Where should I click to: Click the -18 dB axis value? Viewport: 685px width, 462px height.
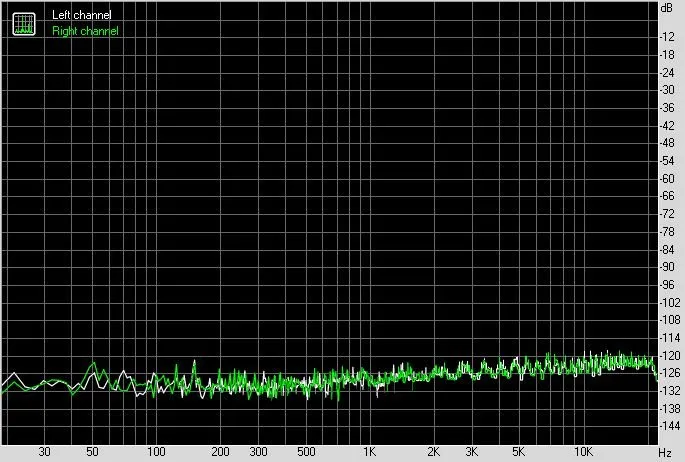pos(667,55)
